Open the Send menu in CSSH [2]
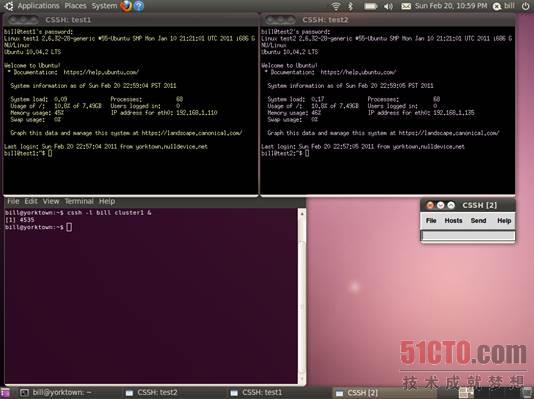The width and height of the screenshot is (534, 399). pos(478,221)
